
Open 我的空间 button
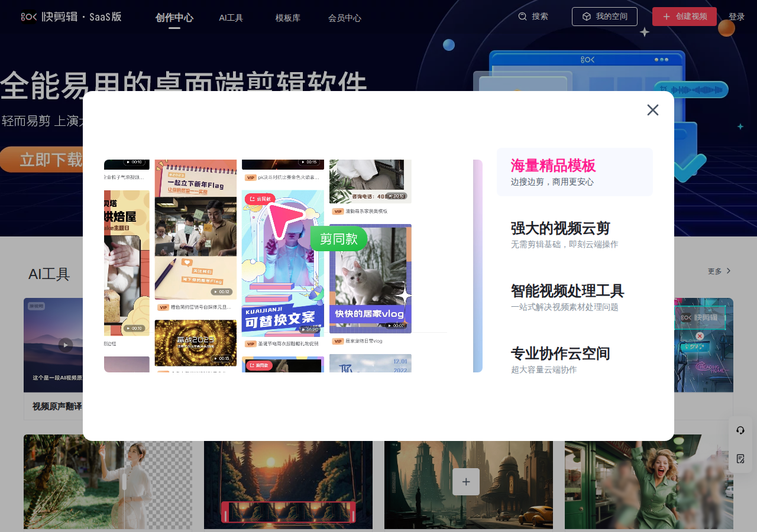(604, 17)
